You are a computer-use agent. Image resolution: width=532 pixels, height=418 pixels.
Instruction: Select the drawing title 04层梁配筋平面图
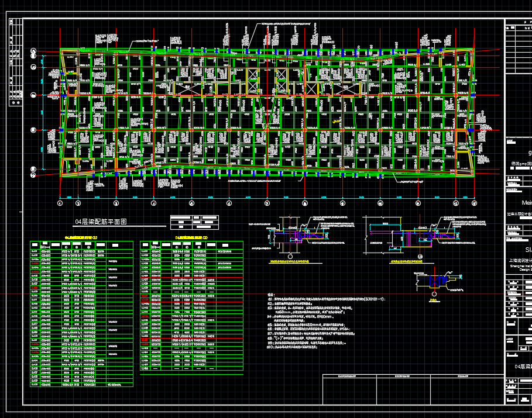coord(101,222)
